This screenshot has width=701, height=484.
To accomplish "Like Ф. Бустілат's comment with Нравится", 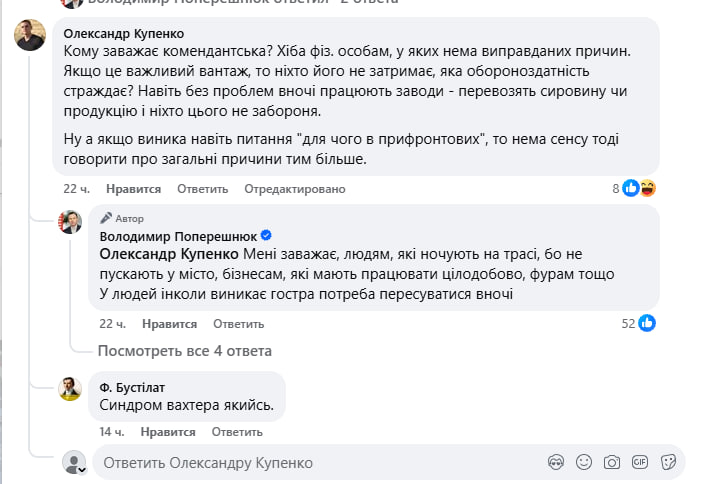I will pos(168,432).
